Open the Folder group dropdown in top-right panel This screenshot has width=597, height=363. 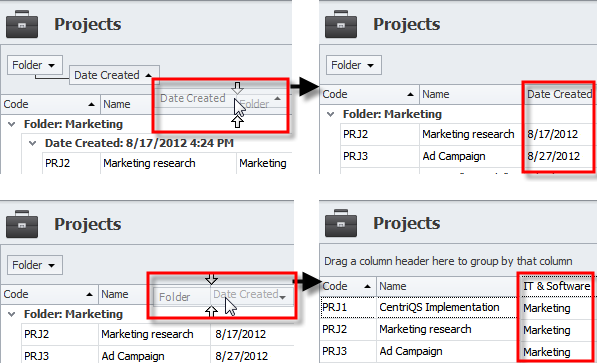pos(354,65)
